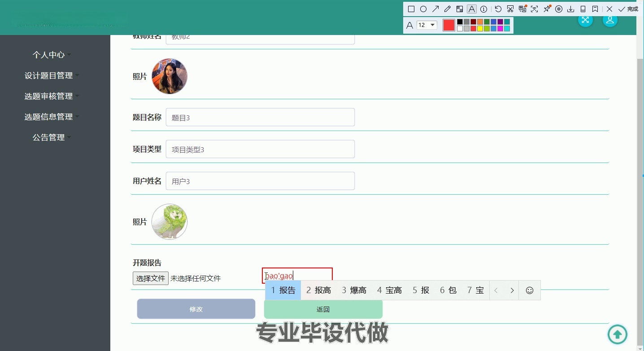Click the teacher photo thumbnail
Viewport: 644px width, 351px height.
(x=170, y=76)
